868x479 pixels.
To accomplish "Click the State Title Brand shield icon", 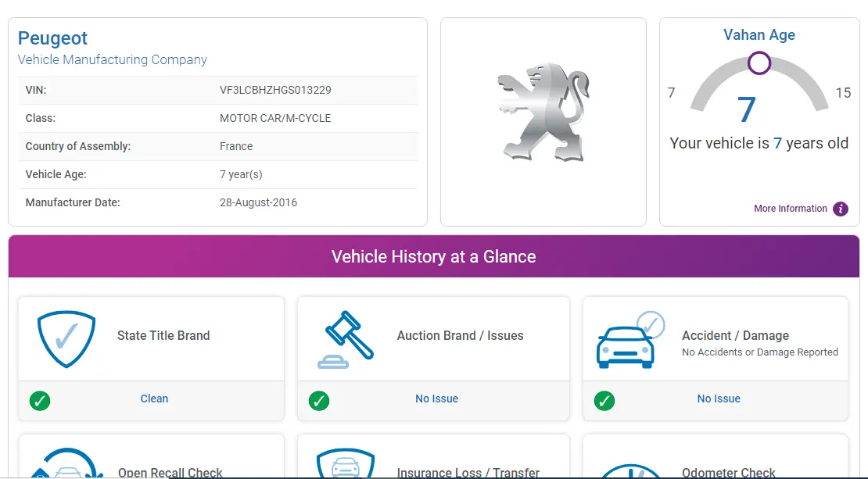I will pyautogui.click(x=66, y=339).
